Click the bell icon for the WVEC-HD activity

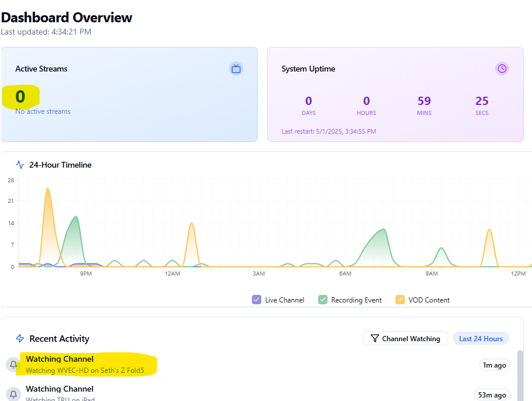pyautogui.click(x=13, y=365)
